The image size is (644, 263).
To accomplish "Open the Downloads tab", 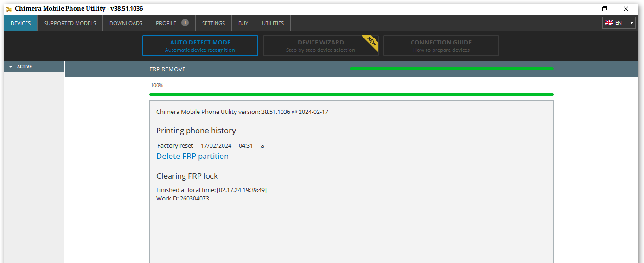I will pos(126,23).
